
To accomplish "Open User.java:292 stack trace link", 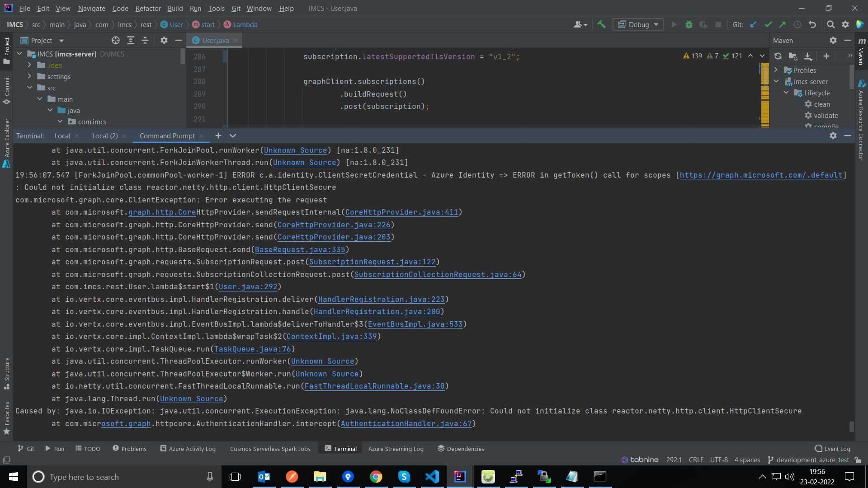I will [248, 286].
